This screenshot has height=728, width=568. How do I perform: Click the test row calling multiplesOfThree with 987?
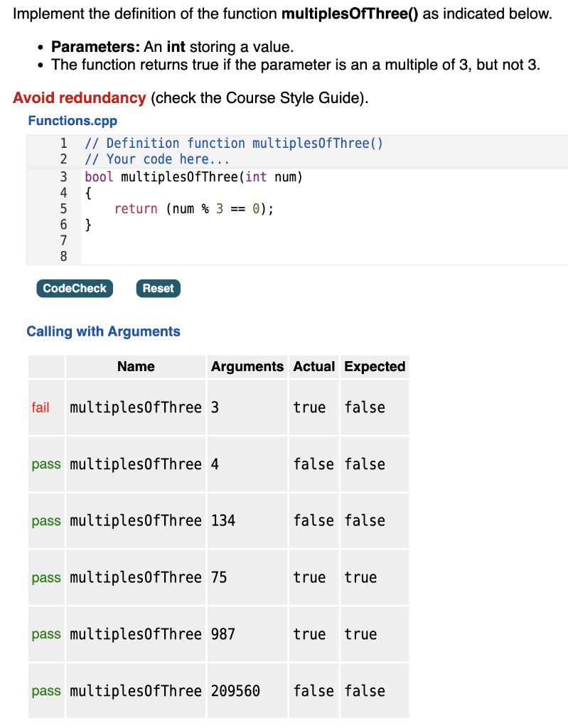135,634
